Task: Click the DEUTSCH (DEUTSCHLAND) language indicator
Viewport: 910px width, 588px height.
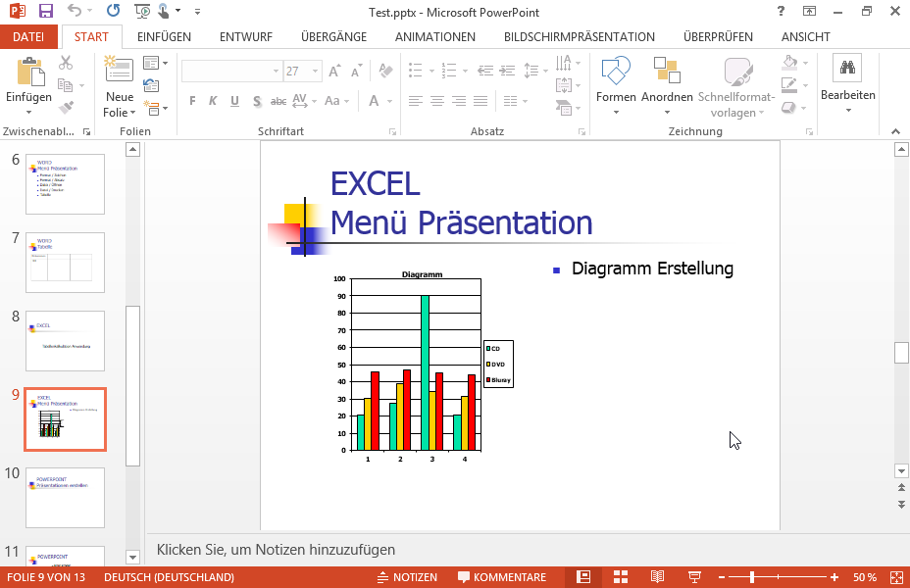Action: [169, 577]
